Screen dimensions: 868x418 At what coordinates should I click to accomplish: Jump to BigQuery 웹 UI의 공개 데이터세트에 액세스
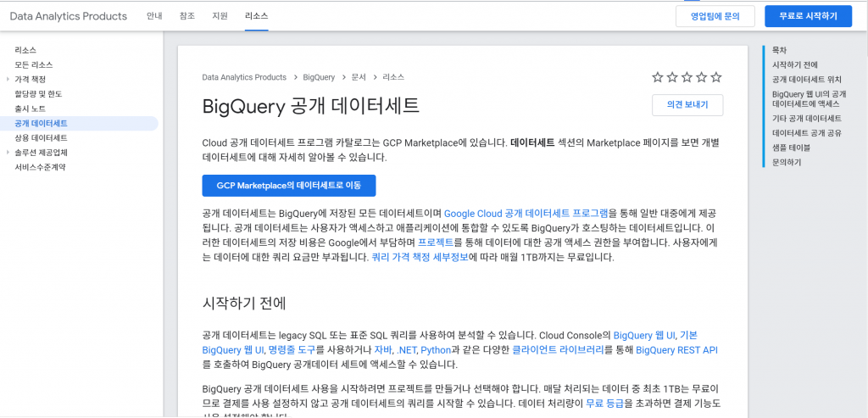[809, 98]
